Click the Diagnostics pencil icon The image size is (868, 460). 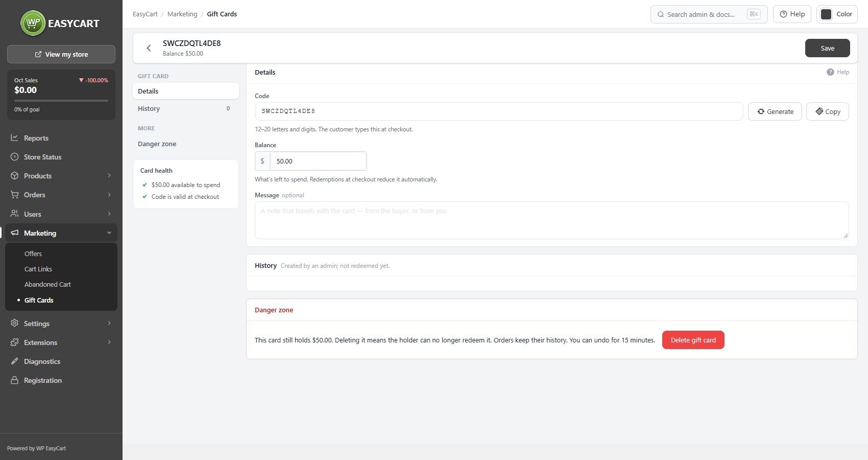[x=14, y=361]
